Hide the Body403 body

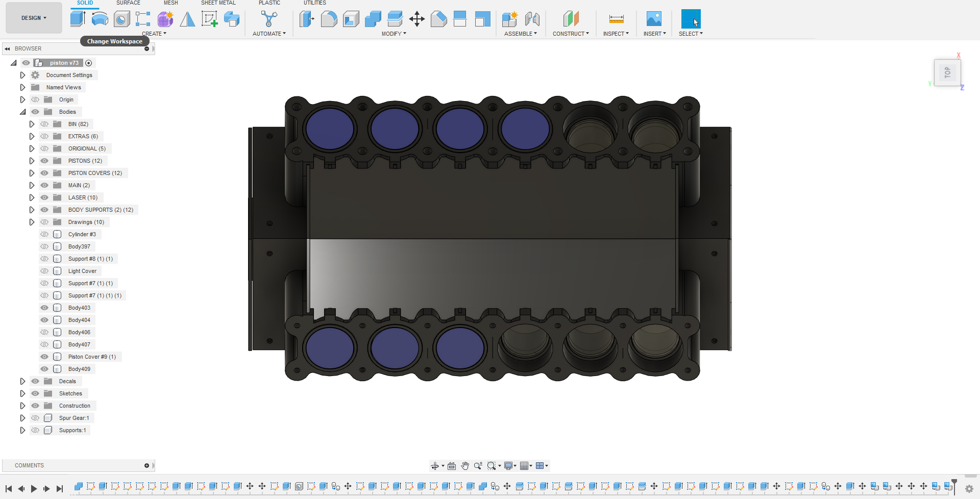(44, 308)
